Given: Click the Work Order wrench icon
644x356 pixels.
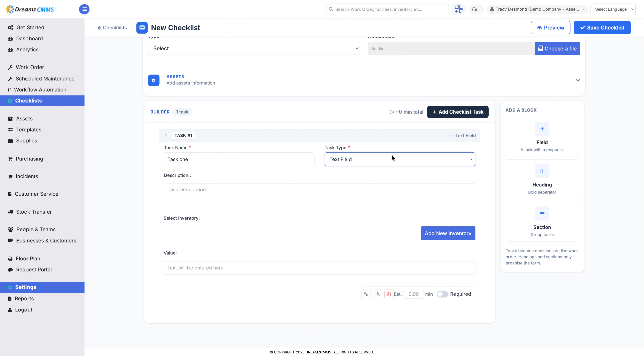Looking at the screenshot, I should (10, 68).
